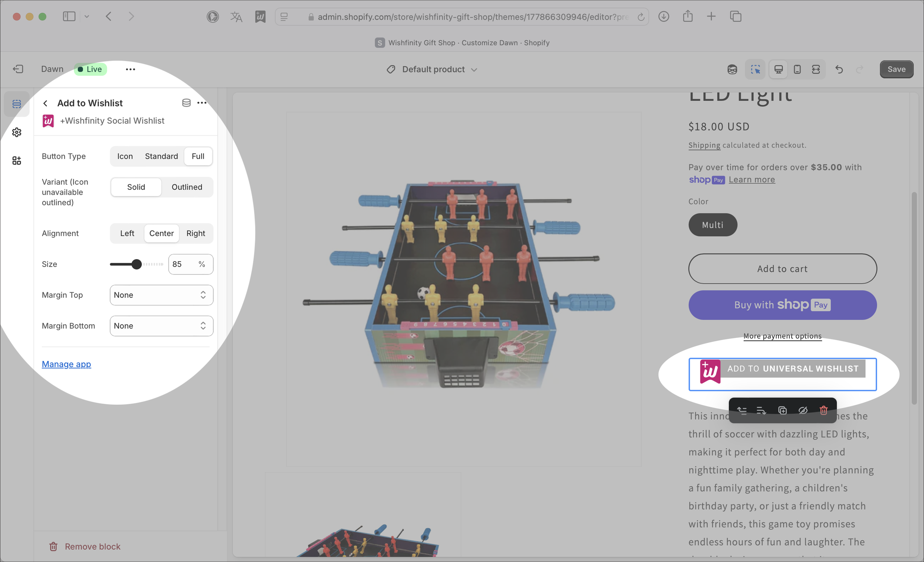Click the duplicate block icon in floating toolbar
Viewport: 924px width, 562px height.
point(782,410)
